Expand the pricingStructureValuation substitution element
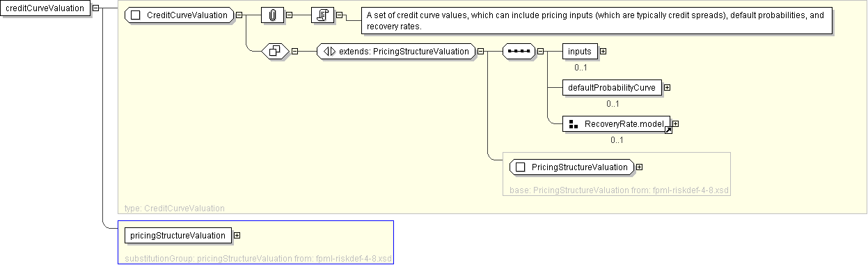This screenshot has width=868, height=265. (x=237, y=235)
